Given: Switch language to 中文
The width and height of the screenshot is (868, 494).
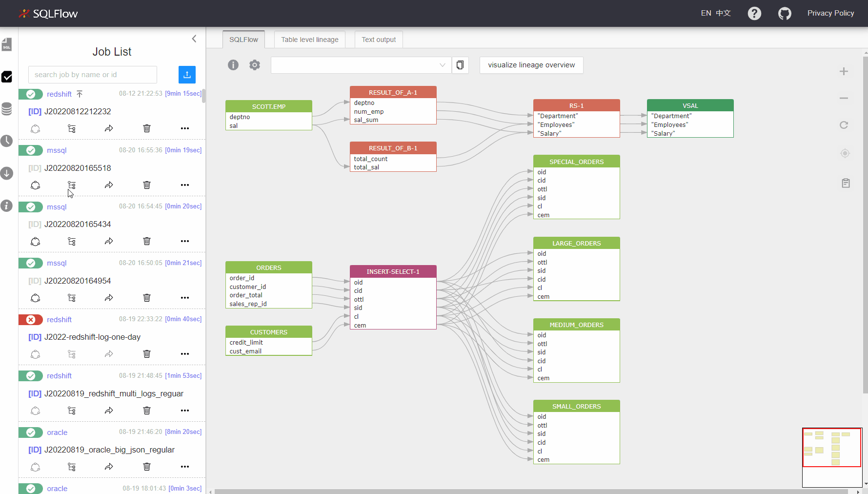Looking at the screenshot, I should point(723,13).
